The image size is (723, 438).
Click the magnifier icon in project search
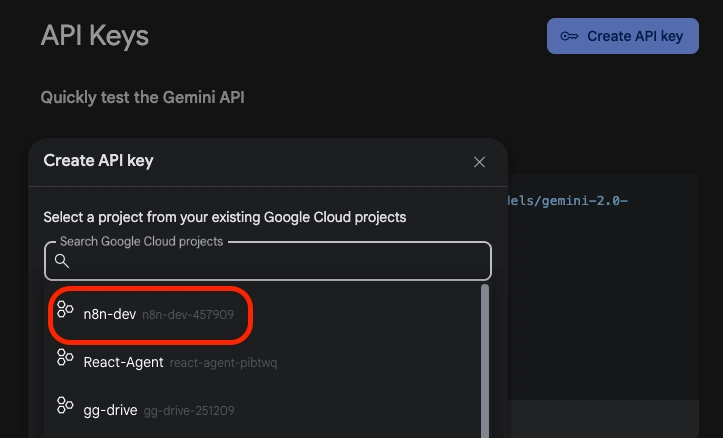tap(62, 261)
